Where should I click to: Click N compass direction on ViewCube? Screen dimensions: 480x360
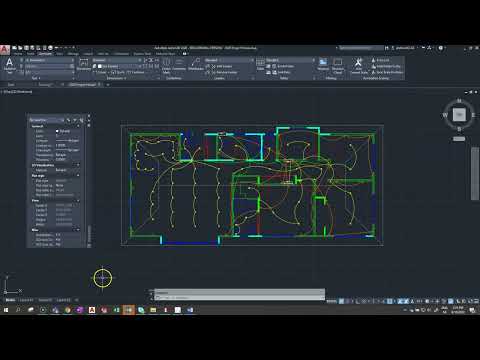[459, 101]
